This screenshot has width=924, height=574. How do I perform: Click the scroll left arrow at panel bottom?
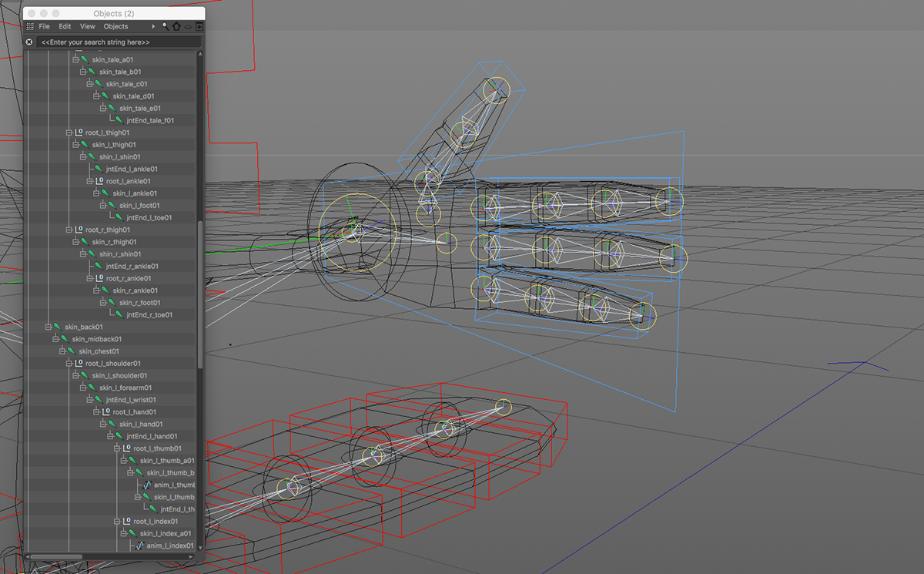[28, 556]
